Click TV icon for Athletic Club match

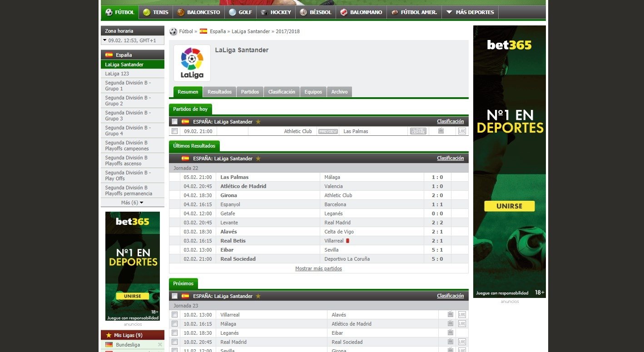click(x=441, y=131)
